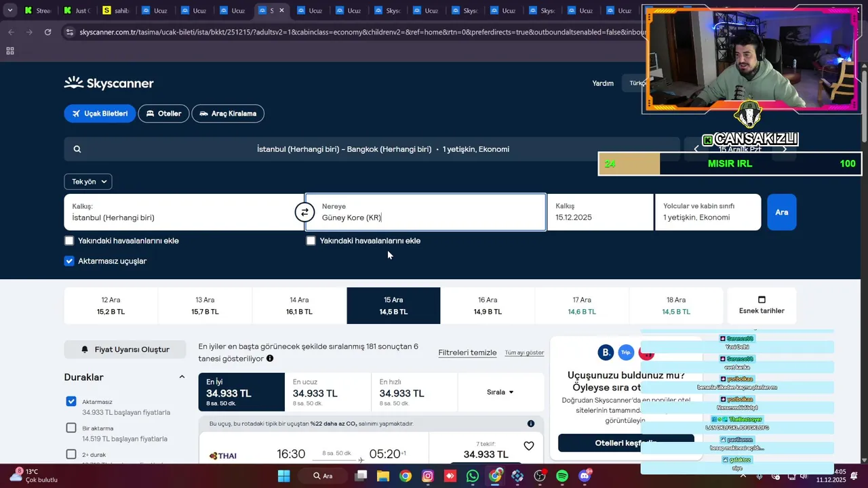Open Spotify from the taskbar

click(x=562, y=476)
